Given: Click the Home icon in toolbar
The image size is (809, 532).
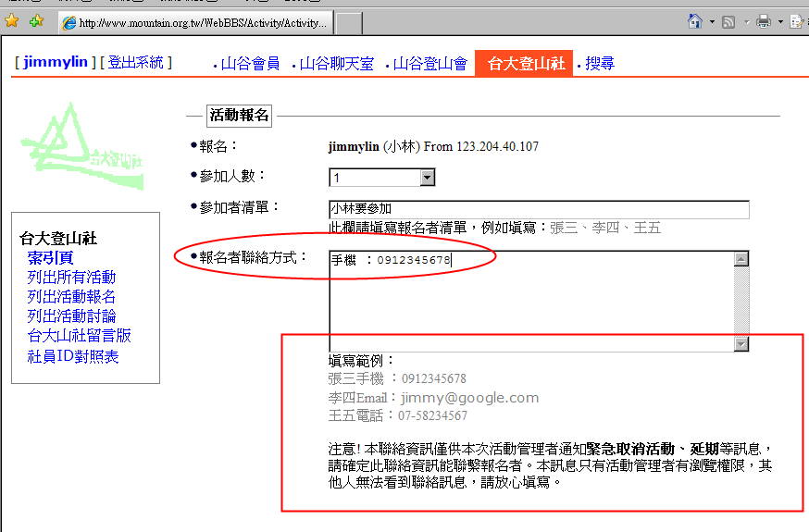Looking at the screenshot, I should pyautogui.click(x=695, y=21).
